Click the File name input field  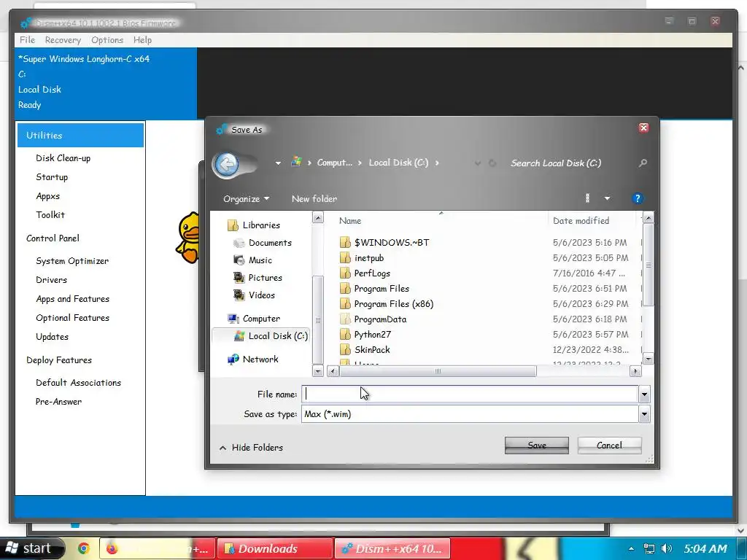470,394
